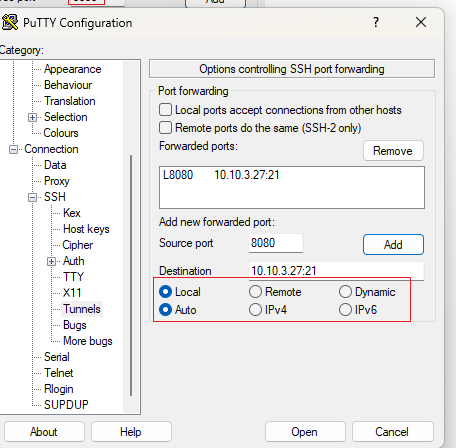Open the Bugs category
The image size is (456, 448).
click(75, 325)
